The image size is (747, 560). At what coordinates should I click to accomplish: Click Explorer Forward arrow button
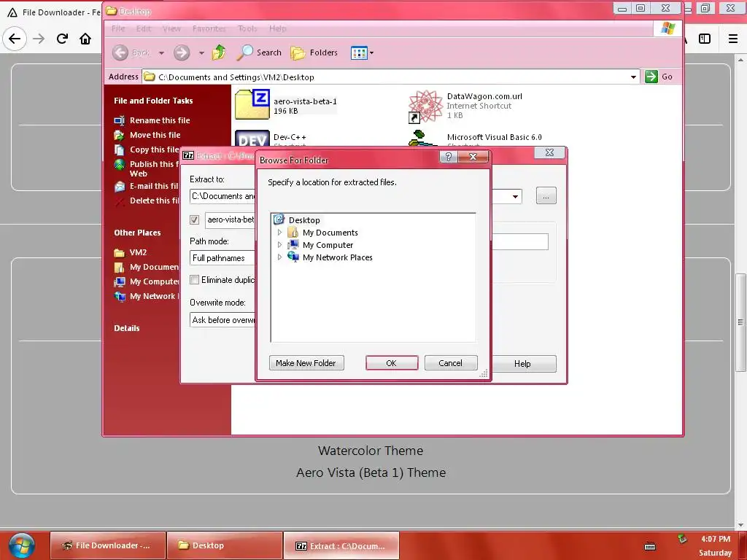coord(182,52)
